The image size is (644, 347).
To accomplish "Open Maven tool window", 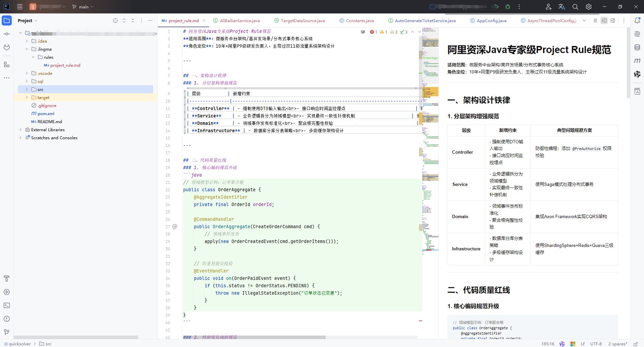I will 637,61.
